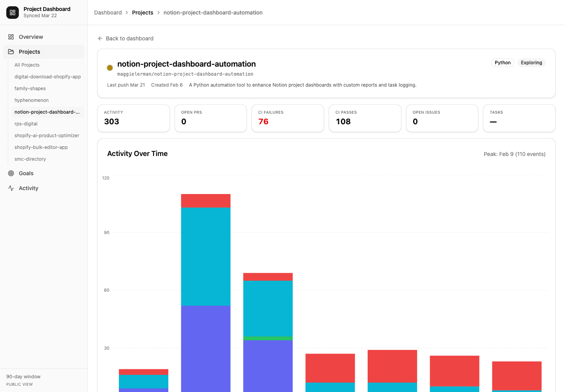Select Projects in the sidebar
The height and width of the screenshot is (392, 565).
point(44,52)
